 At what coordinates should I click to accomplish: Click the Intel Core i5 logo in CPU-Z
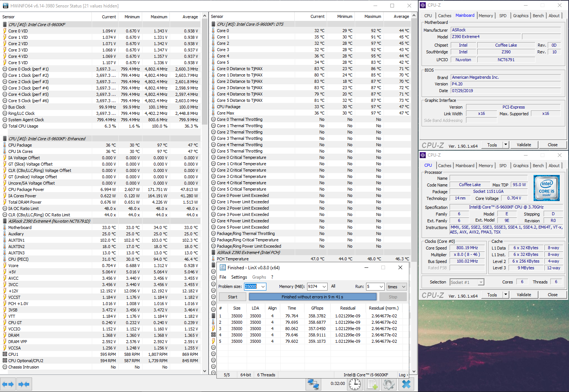(x=547, y=188)
